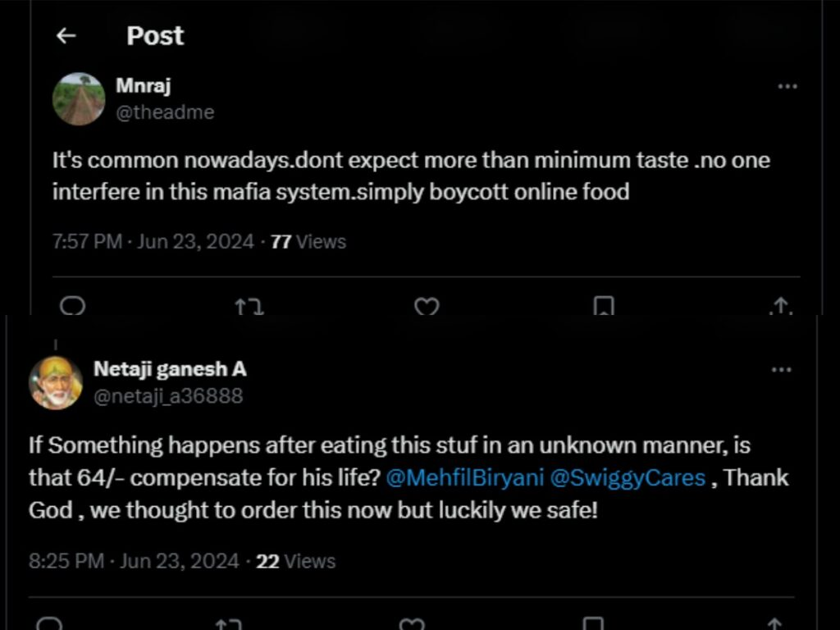Click the Netaji ganesh A display name
The height and width of the screenshot is (630, 840).
[x=170, y=369]
